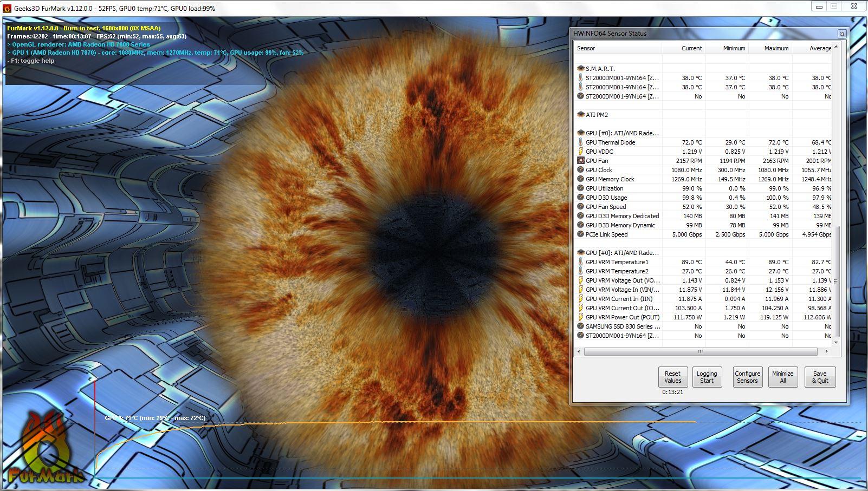Click the GPU D3D Memory Dynamic icon

point(581,225)
